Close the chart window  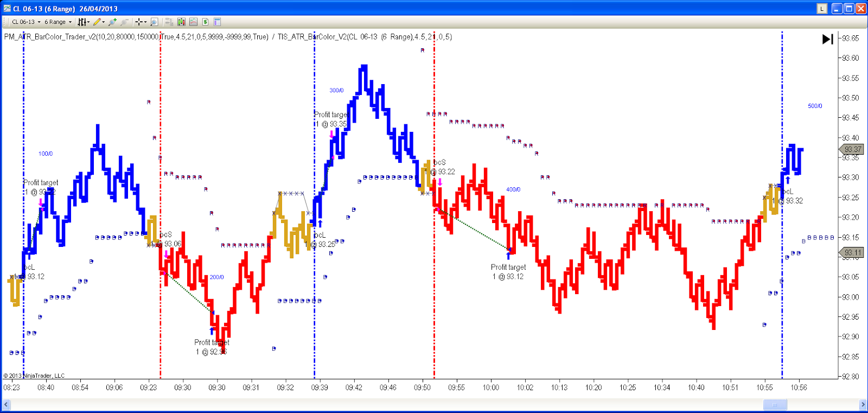pyautogui.click(x=861, y=8)
